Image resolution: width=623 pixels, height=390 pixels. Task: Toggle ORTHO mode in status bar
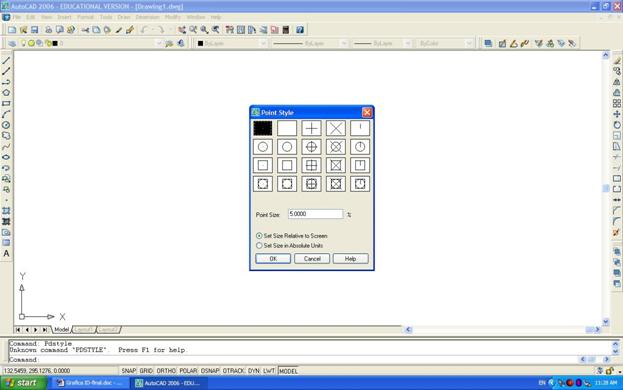(x=166, y=371)
